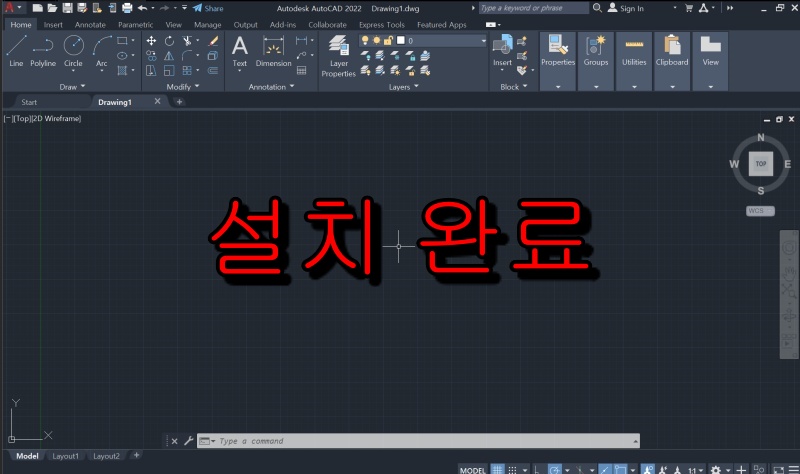800x474 pixels.
Task: Open the annotation scale 1:1 dropdown
Action: coord(696,470)
